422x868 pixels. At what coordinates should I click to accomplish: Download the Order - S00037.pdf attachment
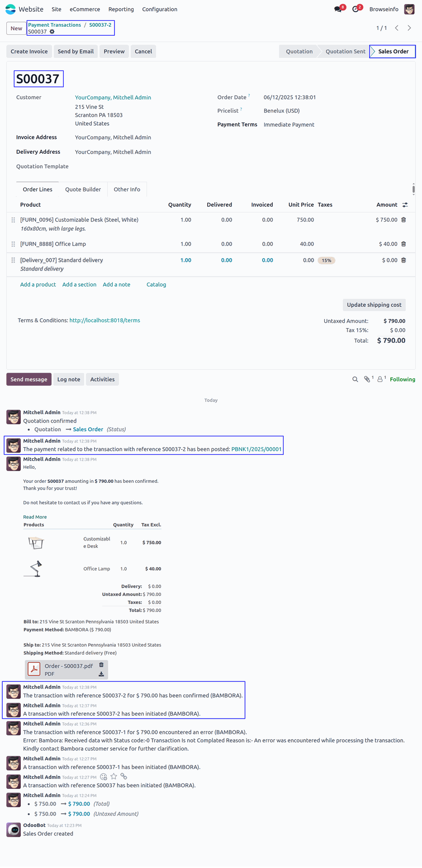(x=101, y=674)
